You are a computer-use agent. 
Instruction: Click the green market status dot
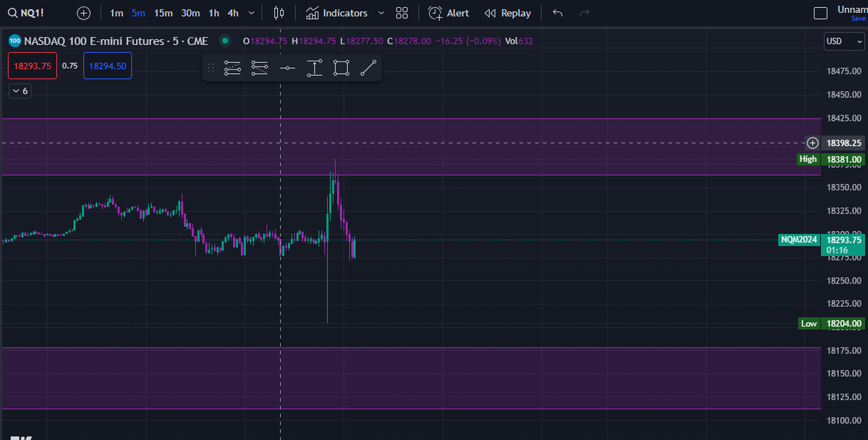point(225,41)
